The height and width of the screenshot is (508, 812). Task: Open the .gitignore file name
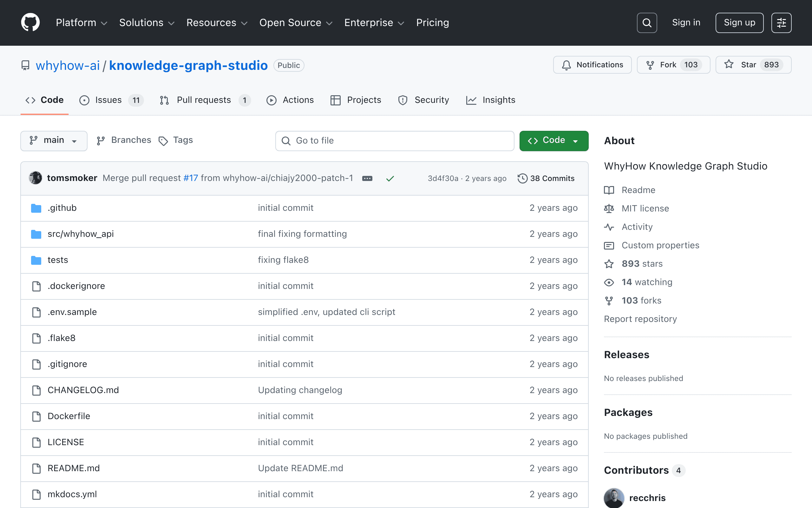67,364
